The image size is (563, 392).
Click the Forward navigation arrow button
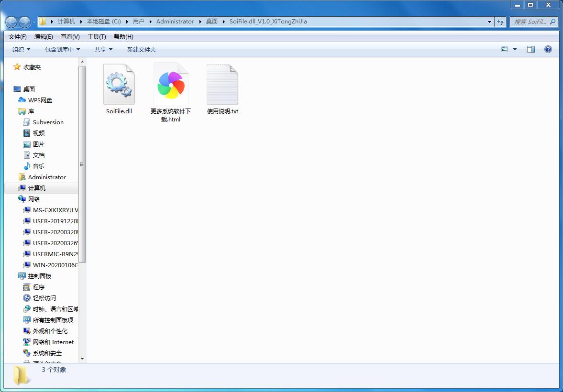[x=24, y=22]
